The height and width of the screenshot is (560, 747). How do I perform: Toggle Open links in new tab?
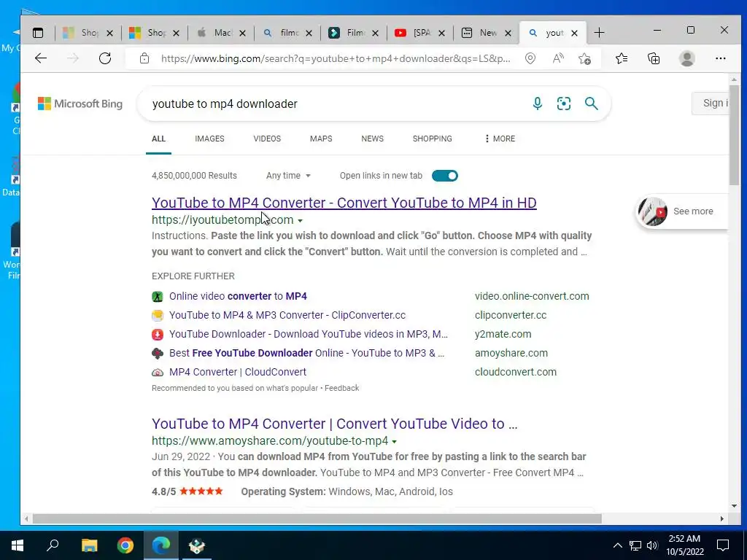tap(444, 176)
